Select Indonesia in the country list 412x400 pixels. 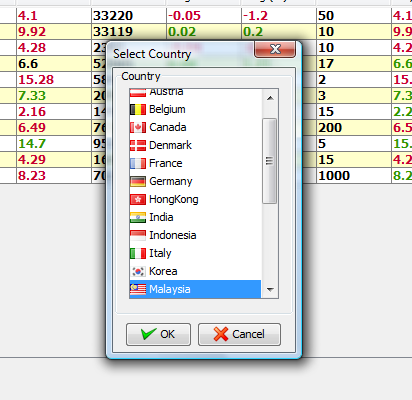click(x=195, y=235)
